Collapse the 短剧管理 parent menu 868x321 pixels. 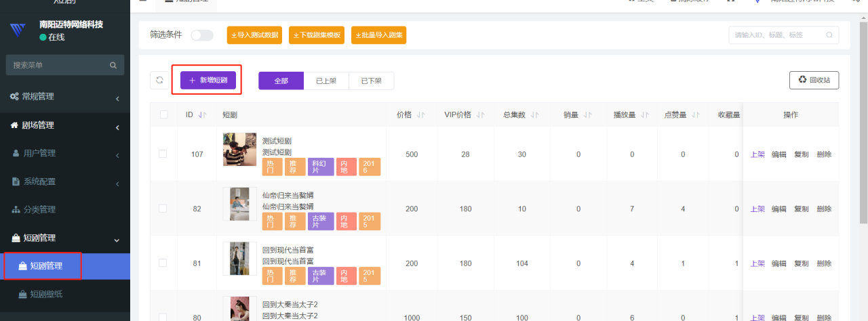(65, 238)
